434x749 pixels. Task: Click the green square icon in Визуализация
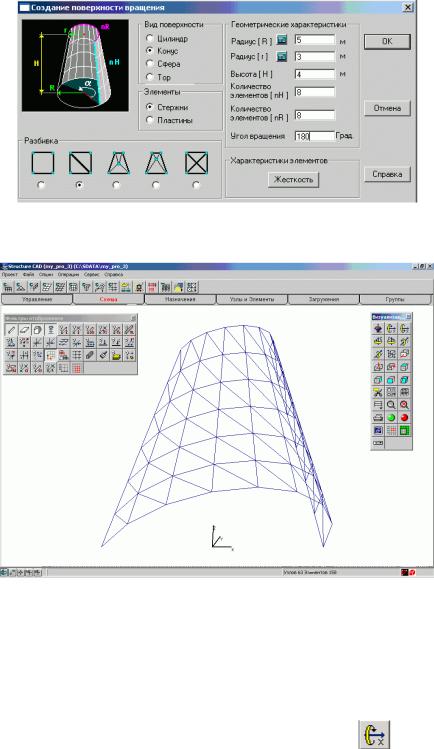coord(404,431)
